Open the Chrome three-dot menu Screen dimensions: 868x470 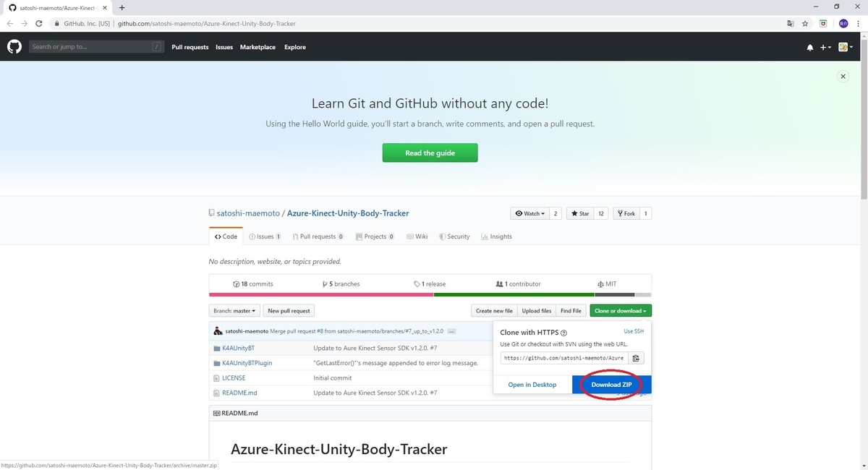859,23
